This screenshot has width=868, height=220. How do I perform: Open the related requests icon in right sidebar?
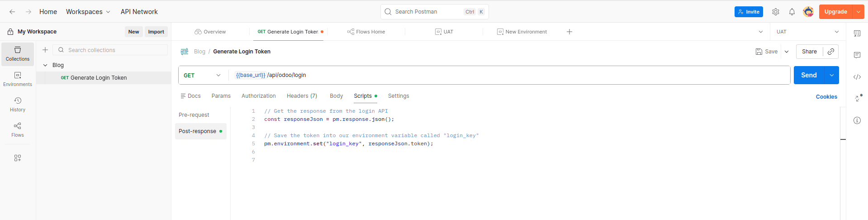click(858, 98)
